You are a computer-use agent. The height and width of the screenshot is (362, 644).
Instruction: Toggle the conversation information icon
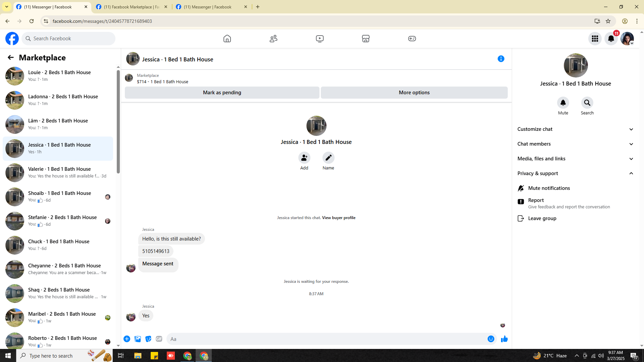[501, 59]
